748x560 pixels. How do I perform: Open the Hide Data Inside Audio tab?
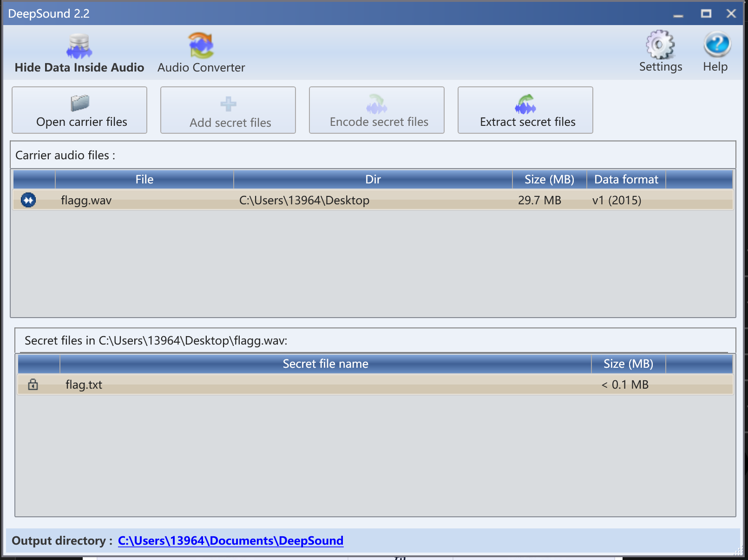(79, 53)
